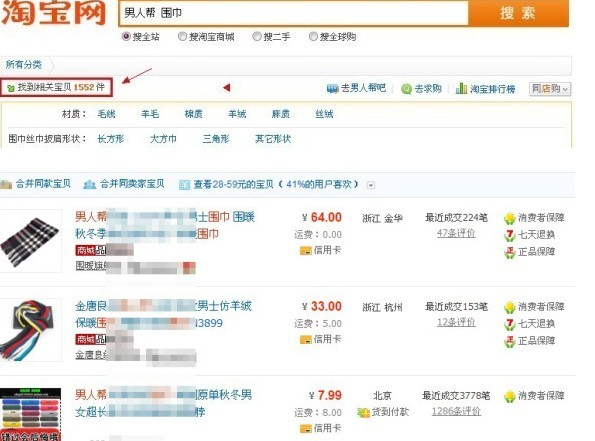The image size is (595, 441).
Task: Click the 合并同卖家宝贝 people icon
Action: [x=90, y=184]
